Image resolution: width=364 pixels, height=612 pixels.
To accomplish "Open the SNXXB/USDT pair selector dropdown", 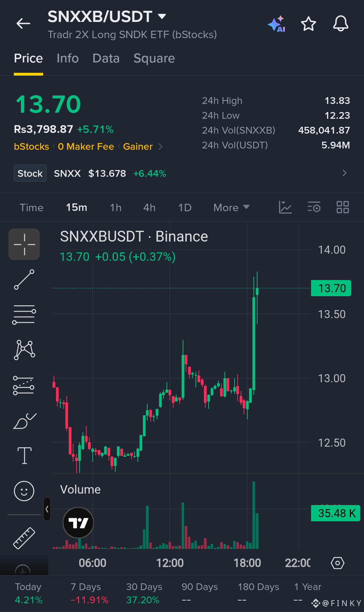I will coord(162,16).
